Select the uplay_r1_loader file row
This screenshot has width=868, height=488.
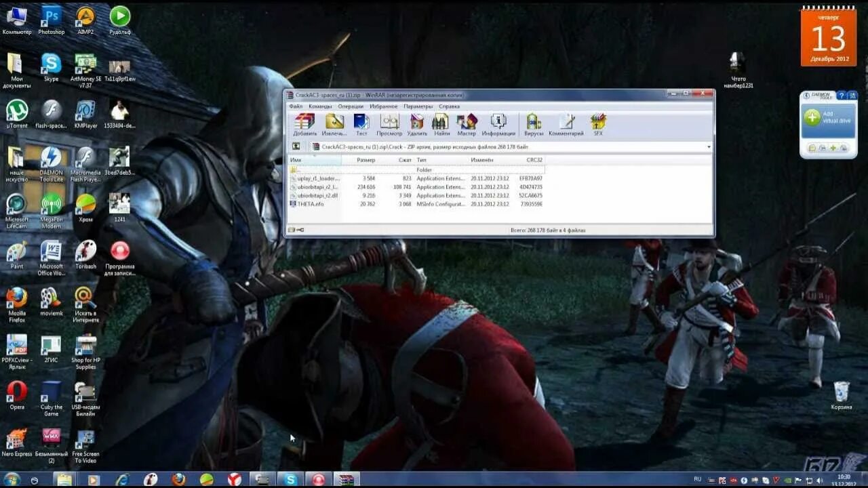[x=416, y=178]
